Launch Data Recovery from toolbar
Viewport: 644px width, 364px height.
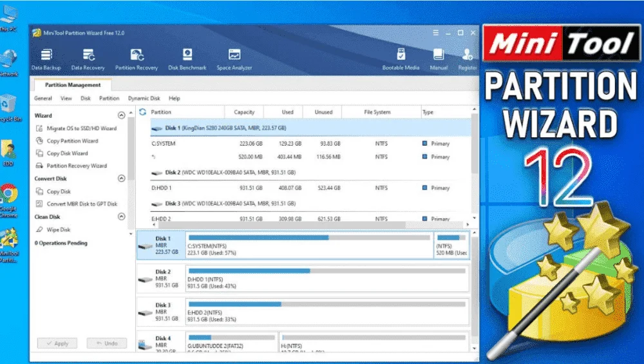coord(88,59)
